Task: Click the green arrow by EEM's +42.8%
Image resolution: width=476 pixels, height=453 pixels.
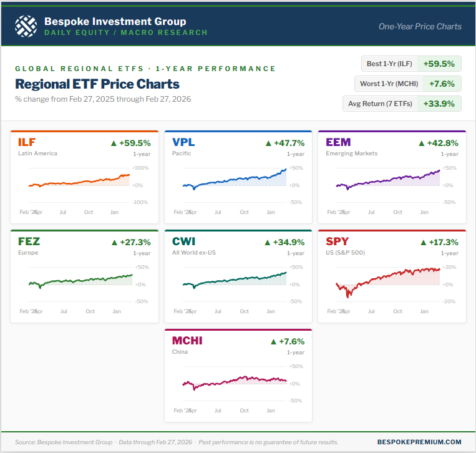Action: (x=422, y=143)
